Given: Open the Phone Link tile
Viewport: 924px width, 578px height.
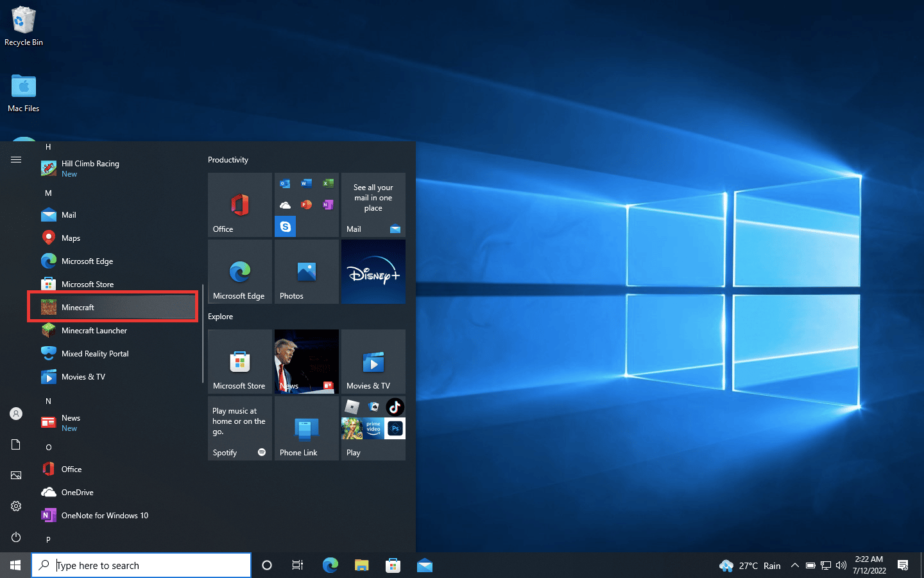Looking at the screenshot, I should coord(307,428).
